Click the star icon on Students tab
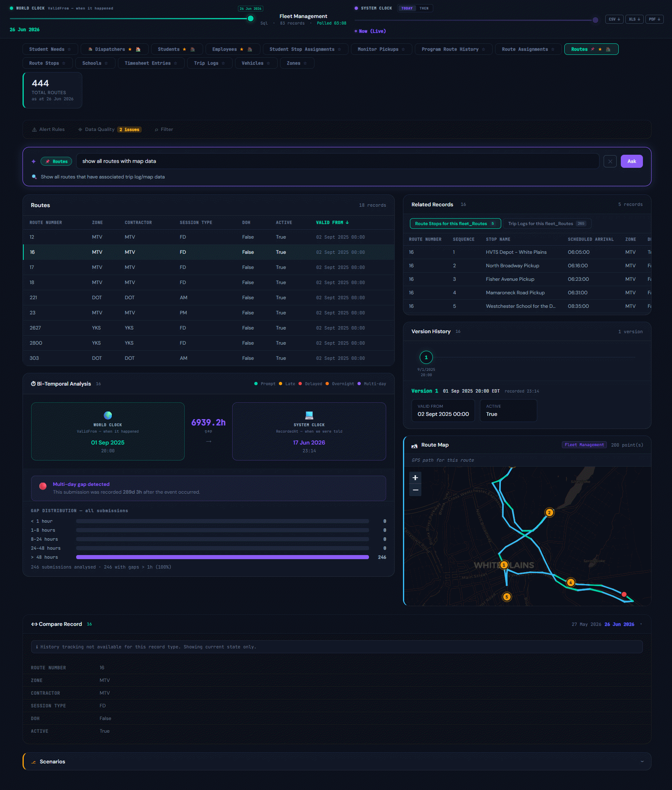The width and height of the screenshot is (672, 790). pos(184,50)
